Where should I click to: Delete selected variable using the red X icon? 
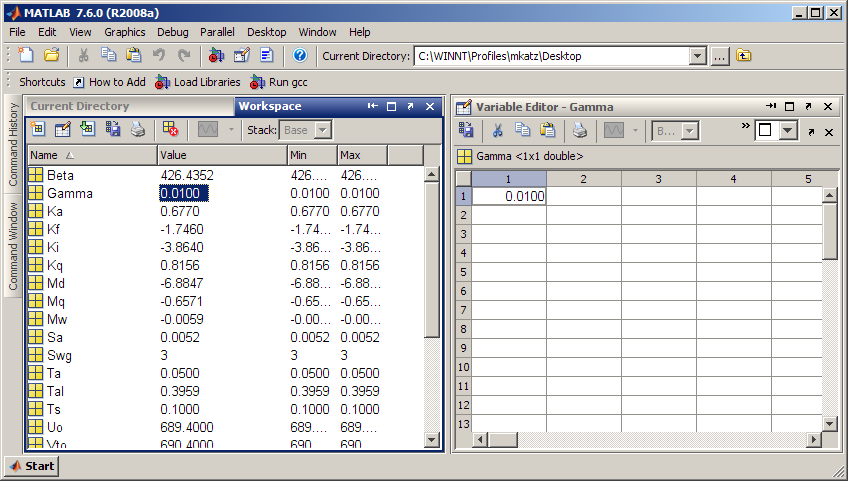click(170, 129)
